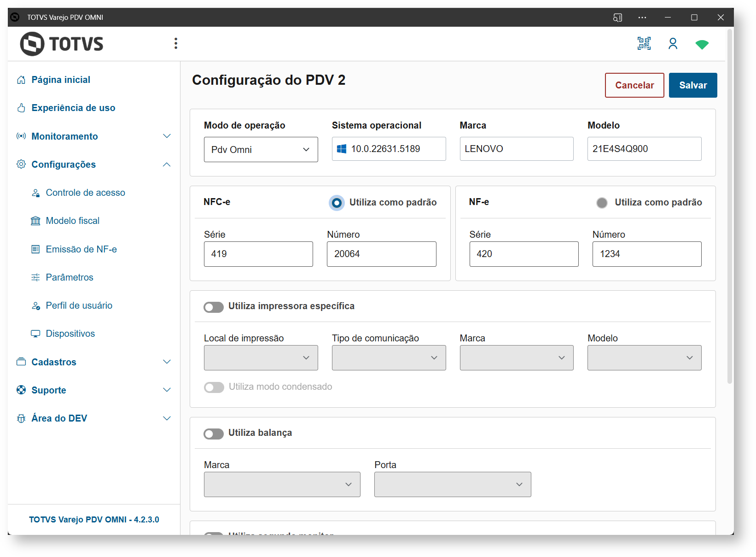756x557 pixels.
Task: Go to Página inicial
Action: (61, 80)
